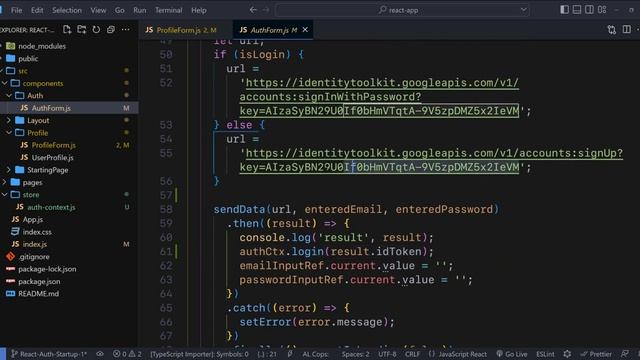Image resolution: width=640 pixels, height=360 pixels.
Task: Collapse the components folder
Action: tap(43, 83)
